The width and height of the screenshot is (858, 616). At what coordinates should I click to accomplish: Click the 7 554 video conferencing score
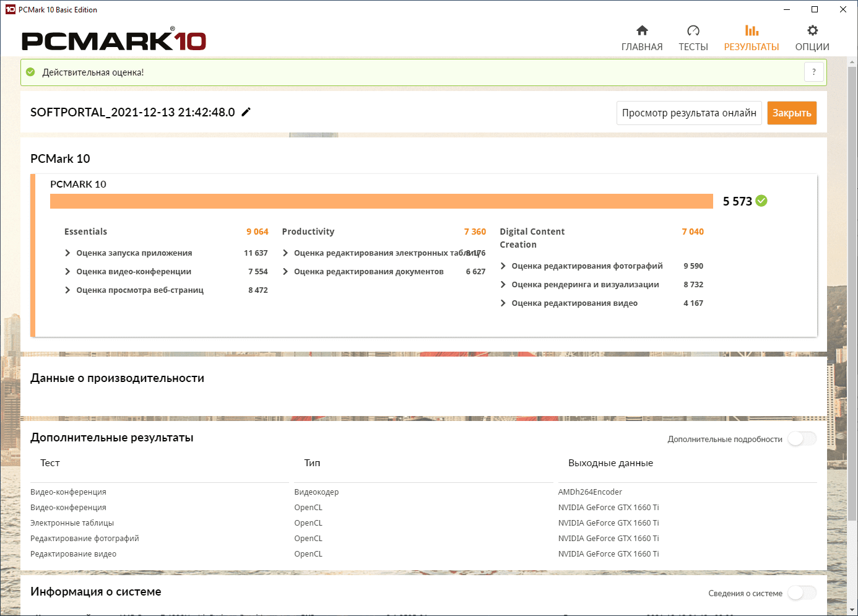point(258,272)
